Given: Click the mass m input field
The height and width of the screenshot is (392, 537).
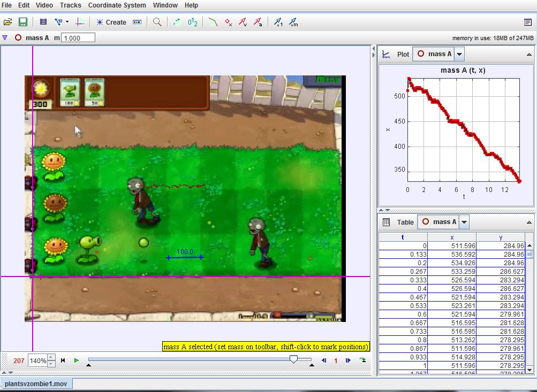Looking at the screenshot, I should tap(78, 38).
